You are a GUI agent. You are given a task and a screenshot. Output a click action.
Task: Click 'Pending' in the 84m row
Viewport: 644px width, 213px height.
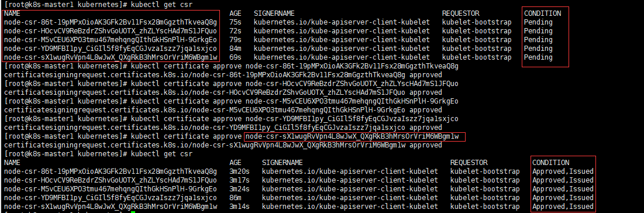click(538, 49)
